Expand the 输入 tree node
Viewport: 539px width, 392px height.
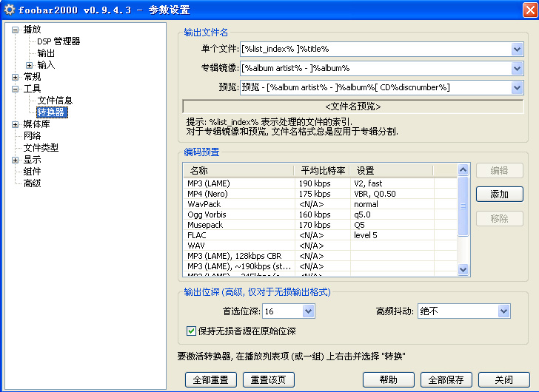(29, 65)
